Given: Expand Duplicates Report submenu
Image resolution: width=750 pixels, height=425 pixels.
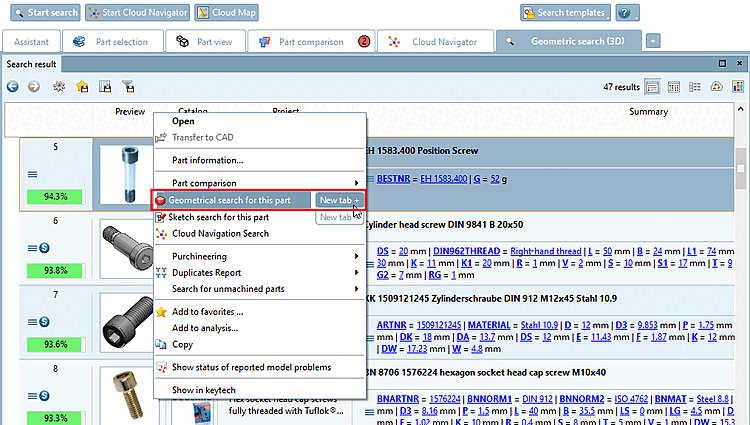Looking at the screenshot, I should tap(260, 272).
